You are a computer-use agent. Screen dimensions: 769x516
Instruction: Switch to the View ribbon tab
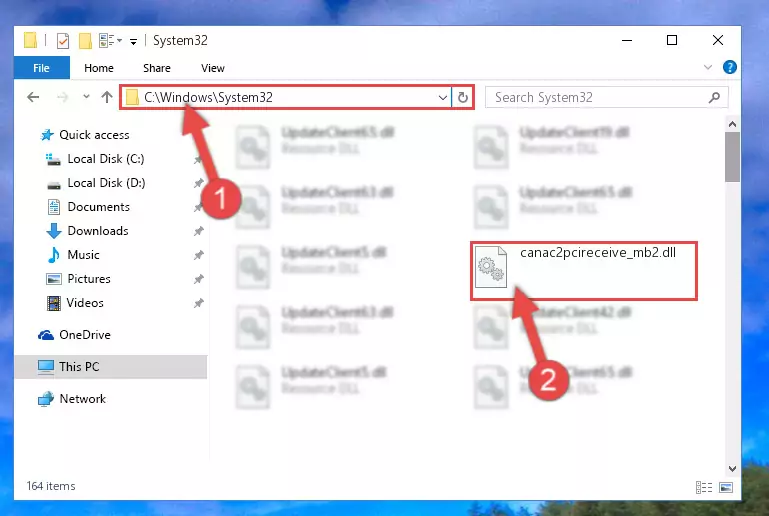pos(213,68)
